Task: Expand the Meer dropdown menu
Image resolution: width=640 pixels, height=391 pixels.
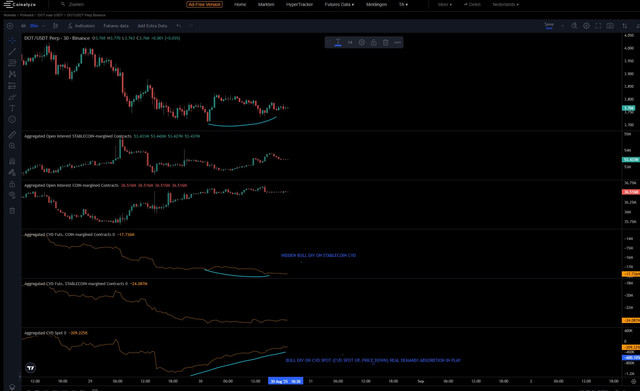Action: [x=444, y=4]
